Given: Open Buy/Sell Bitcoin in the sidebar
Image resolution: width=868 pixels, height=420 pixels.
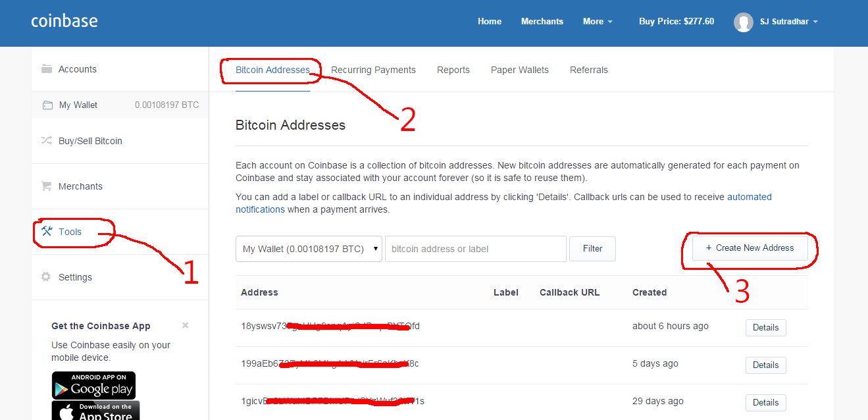Looking at the screenshot, I should point(90,141).
